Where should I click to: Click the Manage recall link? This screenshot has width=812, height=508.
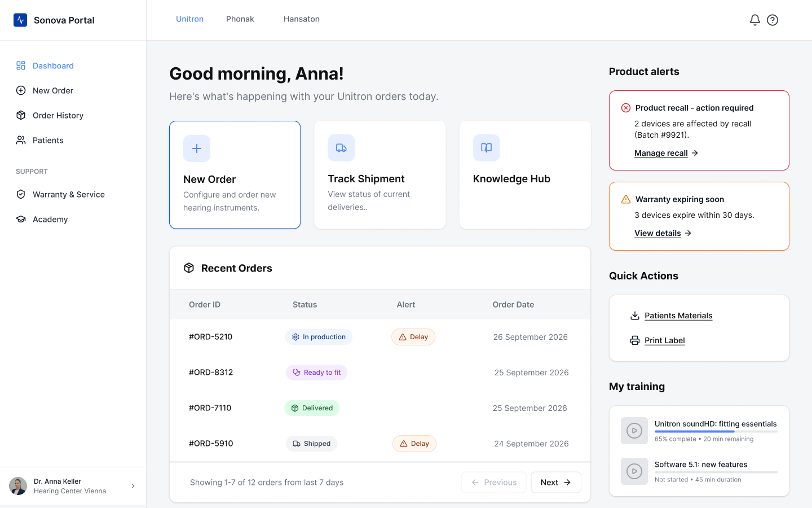click(x=666, y=153)
